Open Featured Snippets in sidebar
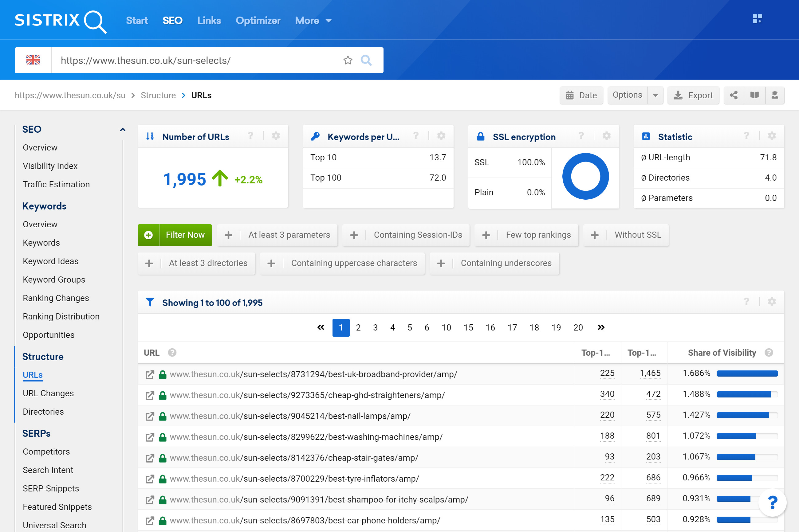 [x=57, y=507]
